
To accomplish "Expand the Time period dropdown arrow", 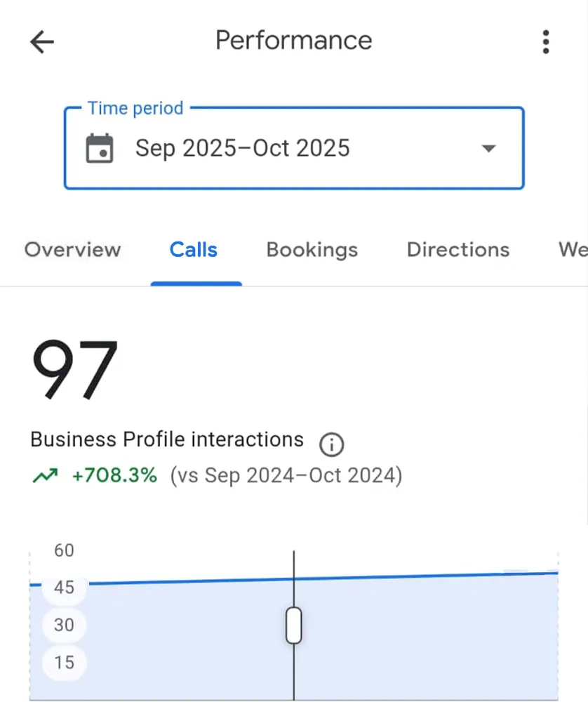I will [x=489, y=149].
